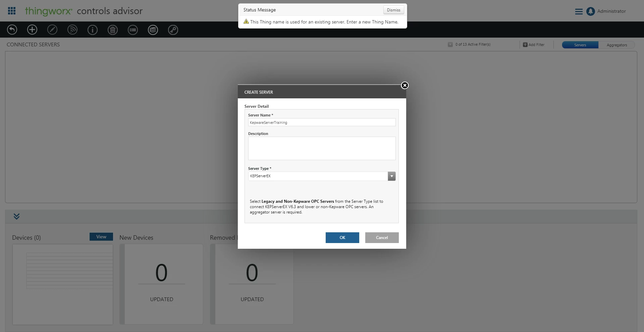Screen dimensions: 644x332
Task: Click the edit pencil toolbar icon
Action: 52,30
